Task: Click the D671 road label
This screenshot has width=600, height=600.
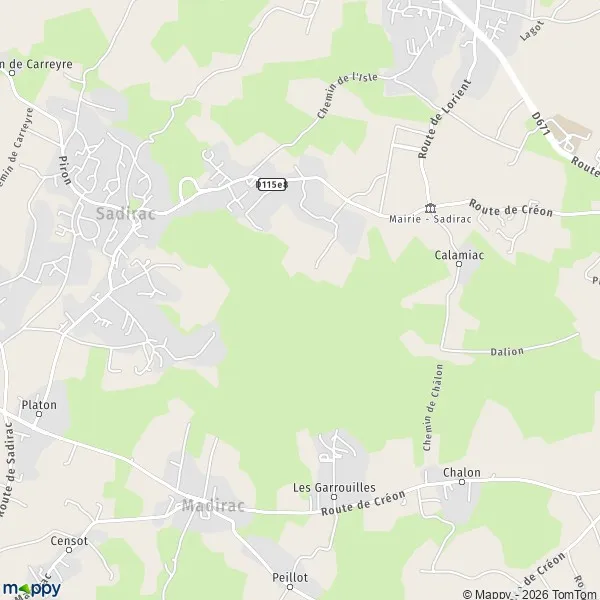Action: click(541, 124)
